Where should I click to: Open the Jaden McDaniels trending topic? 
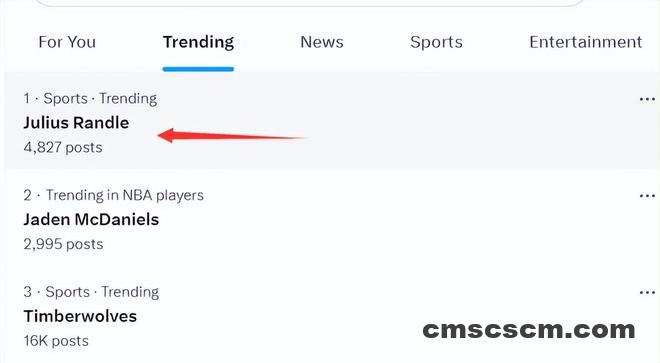click(91, 219)
